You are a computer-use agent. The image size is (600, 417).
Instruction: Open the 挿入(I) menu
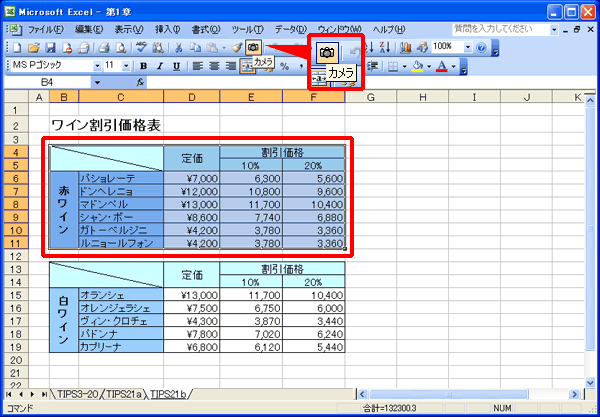click(x=167, y=29)
